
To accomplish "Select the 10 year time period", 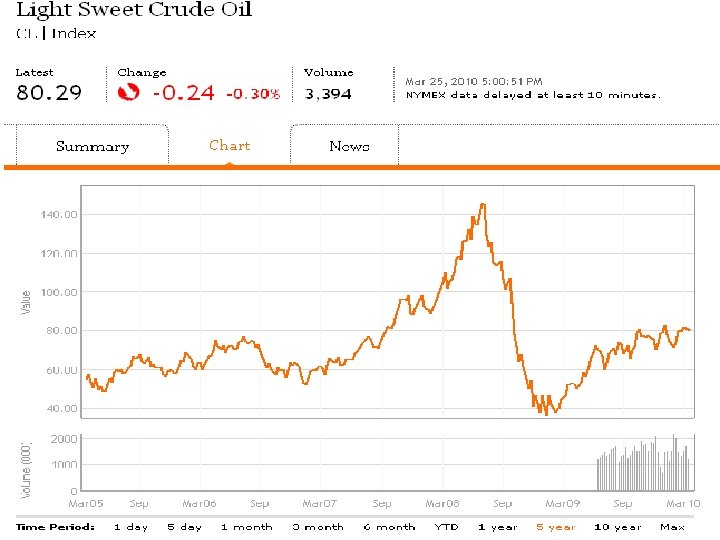I will coord(617,527).
